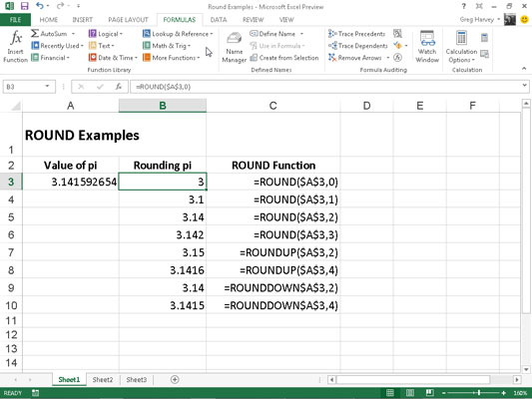Open the Name Box dropdown
This screenshot has height=399, width=532.
coord(47,87)
